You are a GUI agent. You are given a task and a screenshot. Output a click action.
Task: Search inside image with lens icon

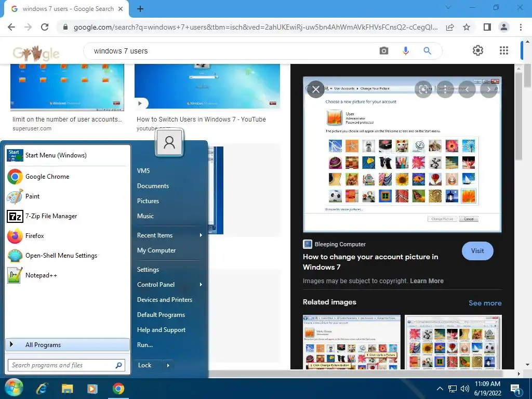click(423, 89)
